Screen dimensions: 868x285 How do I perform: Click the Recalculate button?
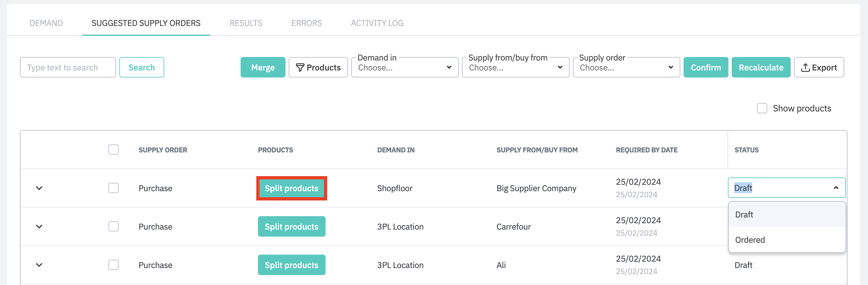click(761, 67)
